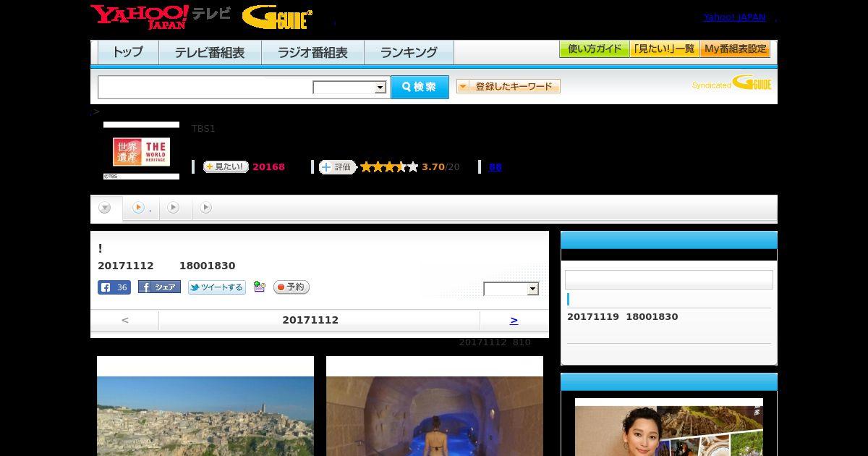Click the 見たい! plus button
Viewport: 868px width, 456px height.
[x=226, y=167]
